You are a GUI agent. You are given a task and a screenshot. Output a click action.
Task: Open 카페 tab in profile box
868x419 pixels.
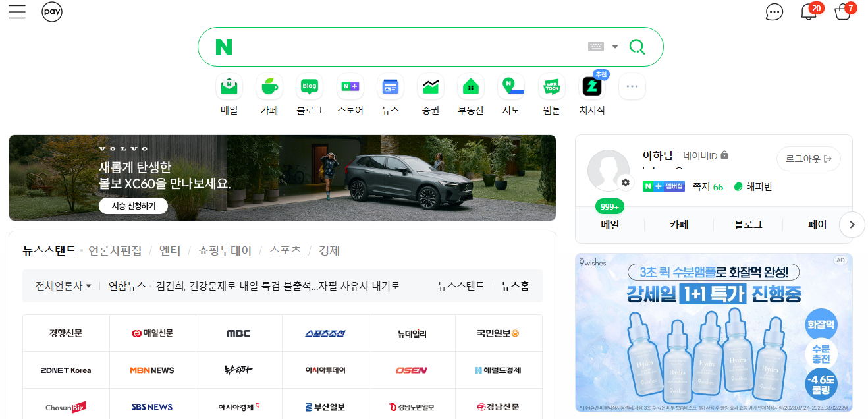coord(679,225)
